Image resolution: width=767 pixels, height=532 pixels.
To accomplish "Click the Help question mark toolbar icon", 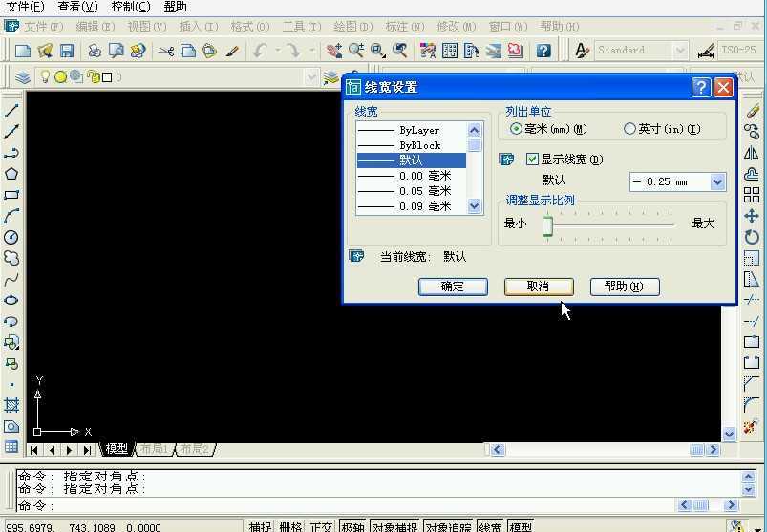I will pos(543,51).
